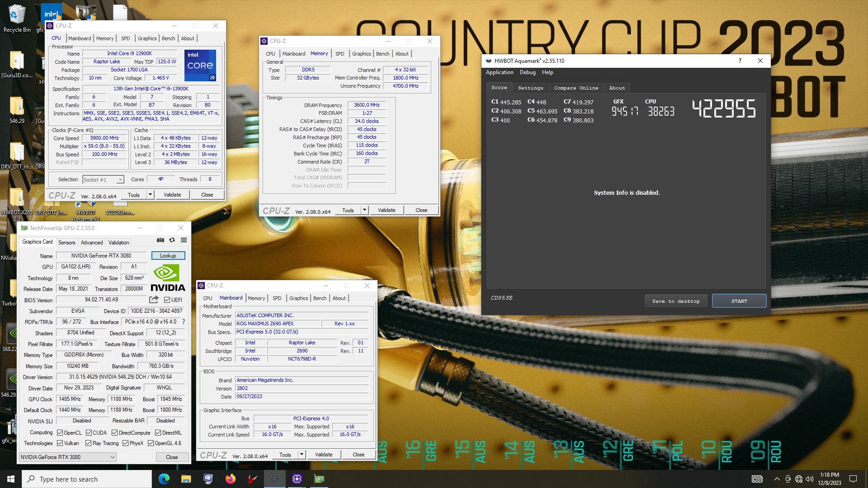Click the GPU name field in GPU-Z
This screenshot has height=488, width=868.
[101, 255]
